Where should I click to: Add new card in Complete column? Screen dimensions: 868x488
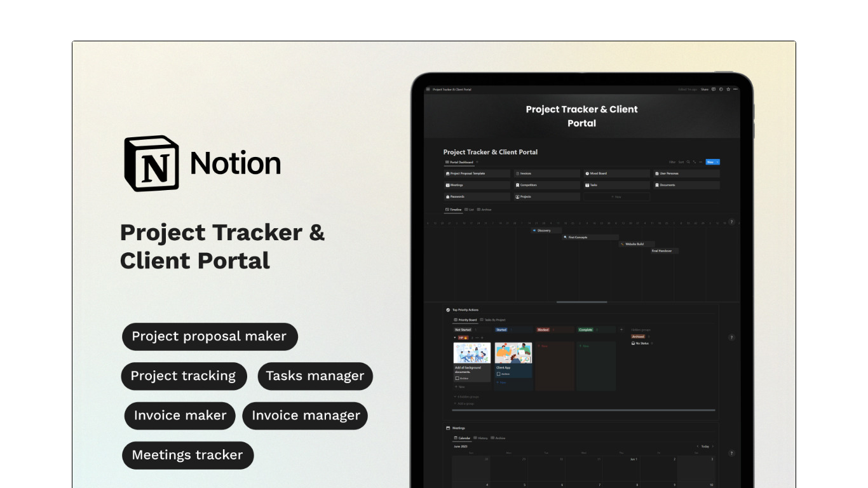tap(584, 346)
